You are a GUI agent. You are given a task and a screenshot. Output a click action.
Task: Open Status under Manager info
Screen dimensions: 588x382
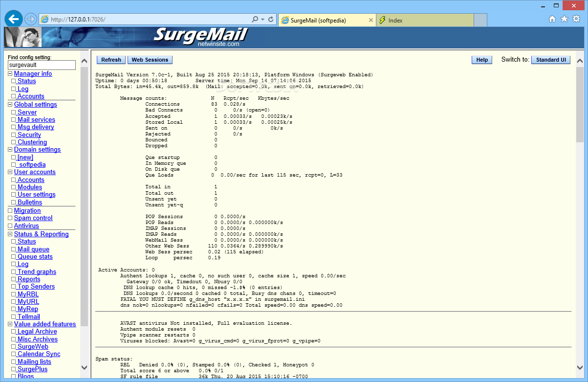coord(26,81)
